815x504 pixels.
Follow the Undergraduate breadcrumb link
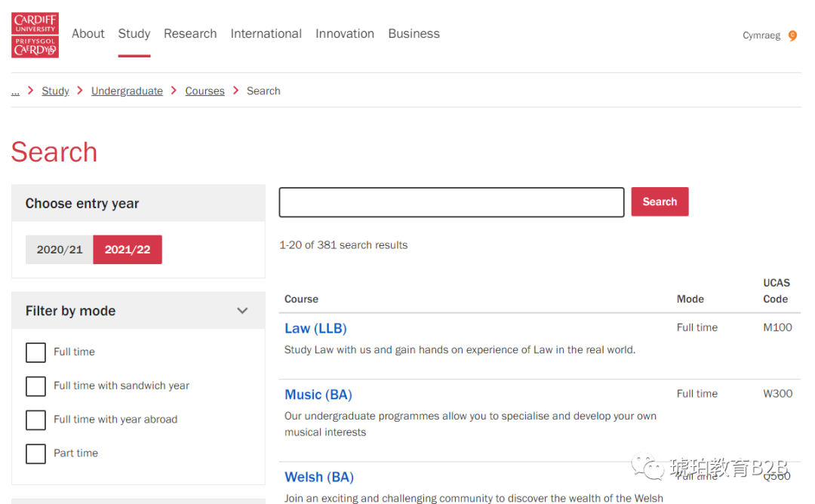point(127,91)
